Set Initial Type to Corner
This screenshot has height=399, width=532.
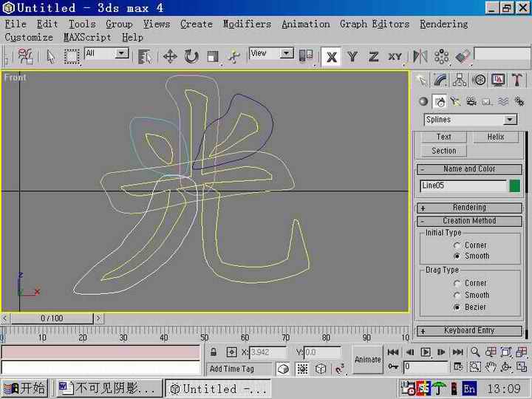click(x=458, y=245)
